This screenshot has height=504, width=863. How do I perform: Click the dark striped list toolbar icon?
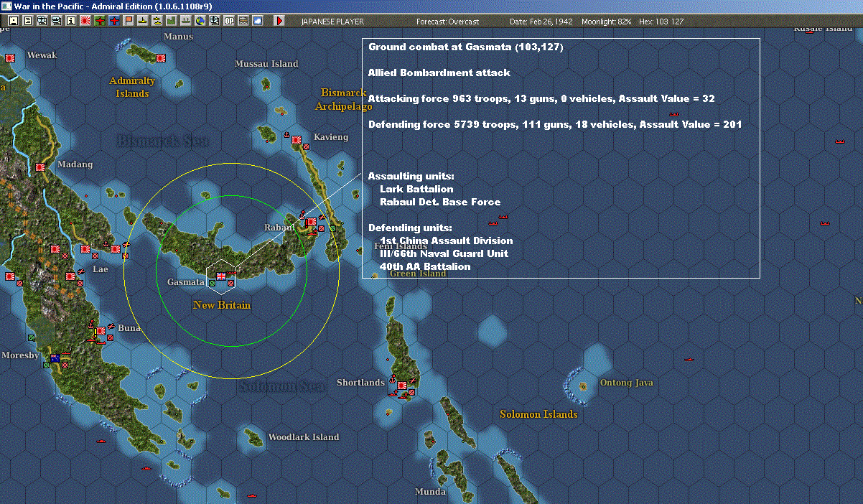coord(243,21)
